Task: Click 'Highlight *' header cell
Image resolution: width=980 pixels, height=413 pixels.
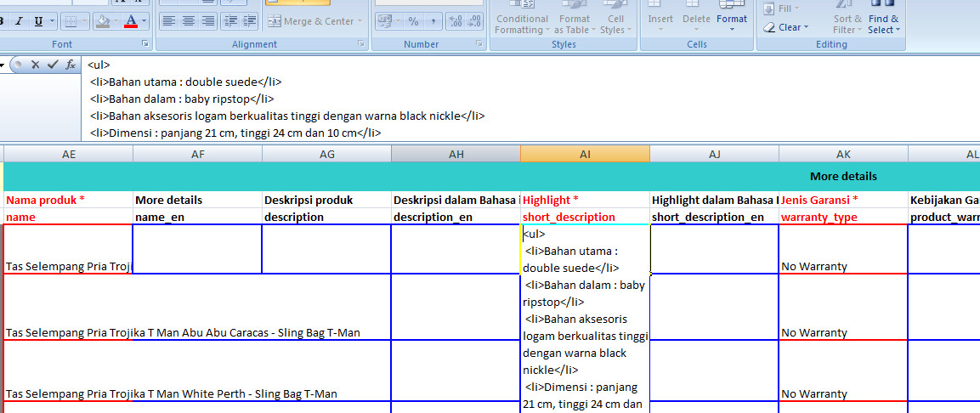Action: 585,200
